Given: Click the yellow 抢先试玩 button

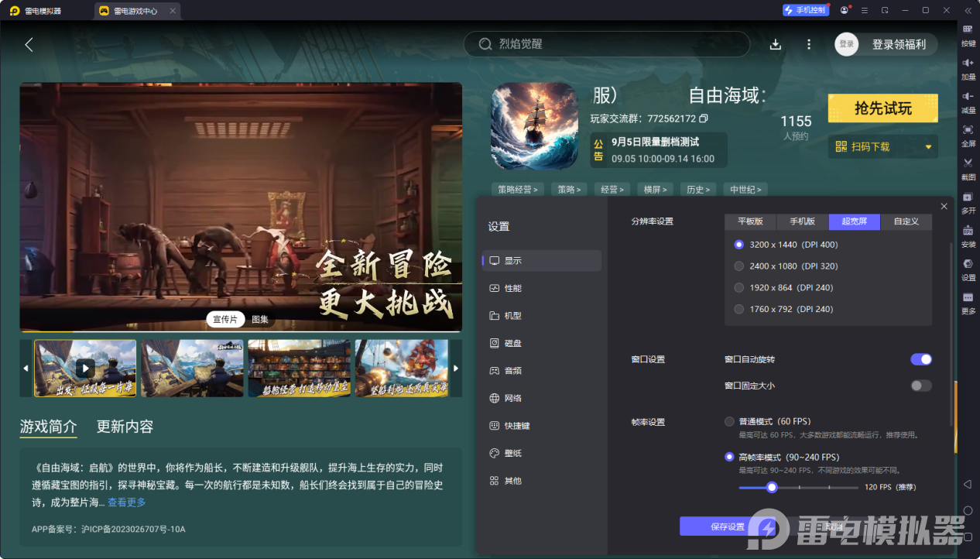Looking at the screenshot, I should pos(882,108).
